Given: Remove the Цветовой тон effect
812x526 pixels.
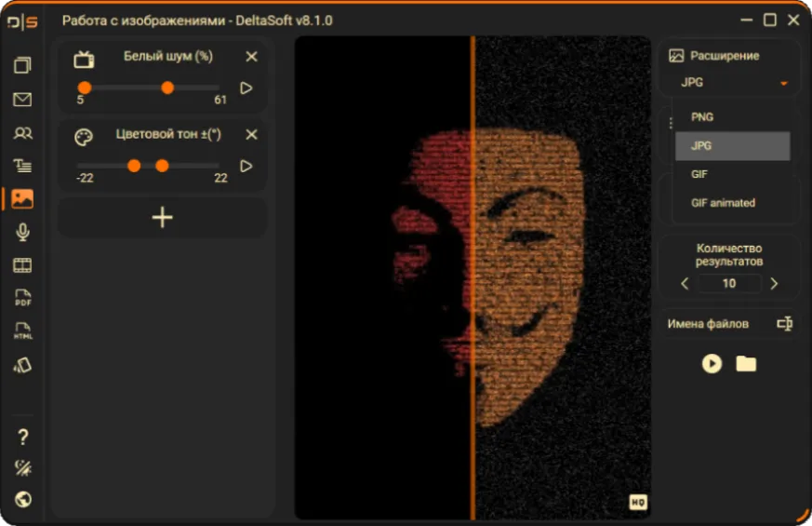Looking at the screenshot, I should pos(252,135).
